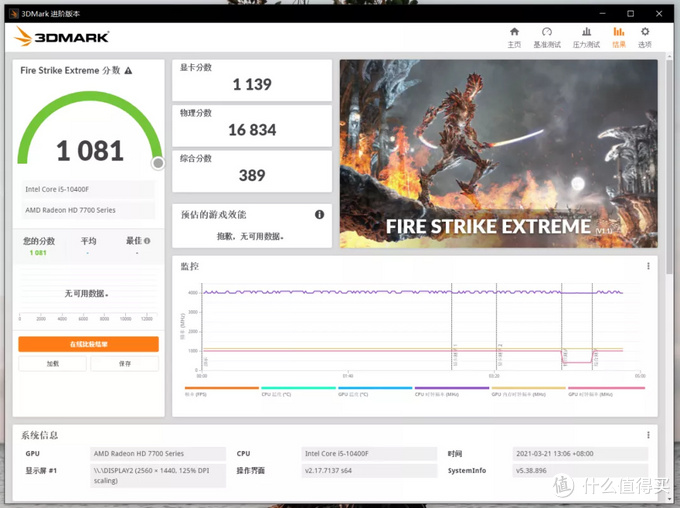680x508 pixels.
Task: Open the 主页 home tab
Action: [514, 37]
